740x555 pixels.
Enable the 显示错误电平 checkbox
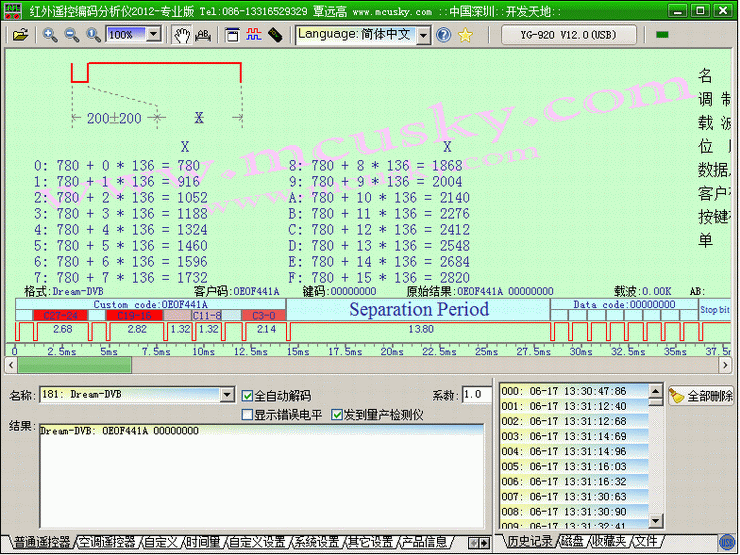(x=248, y=414)
